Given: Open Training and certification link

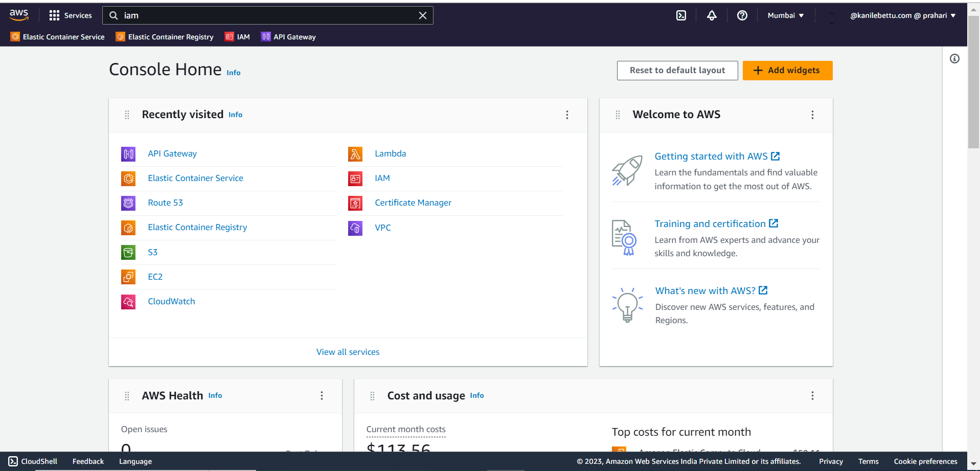Looking at the screenshot, I should (x=716, y=223).
